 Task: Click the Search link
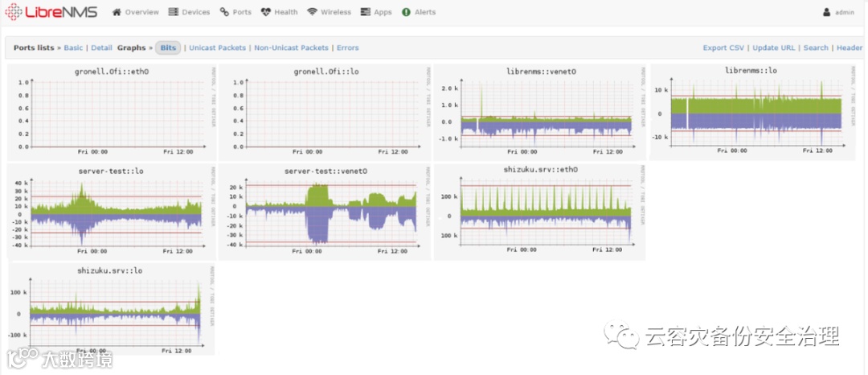(816, 47)
